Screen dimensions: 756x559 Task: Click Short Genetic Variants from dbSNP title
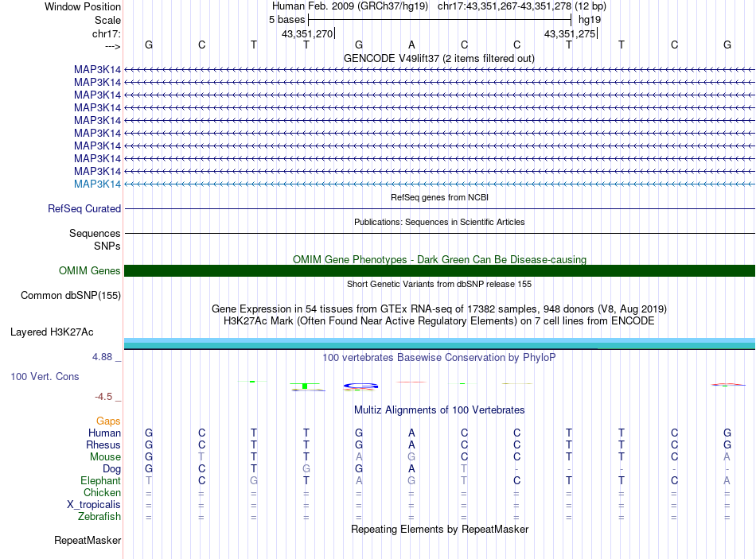(x=439, y=284)
